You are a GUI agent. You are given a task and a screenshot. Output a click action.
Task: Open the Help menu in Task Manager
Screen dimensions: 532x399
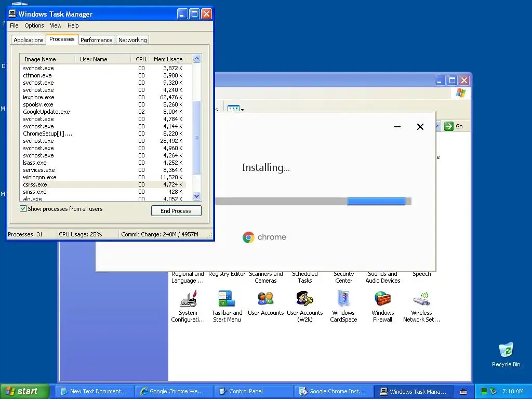coord(73,25)
